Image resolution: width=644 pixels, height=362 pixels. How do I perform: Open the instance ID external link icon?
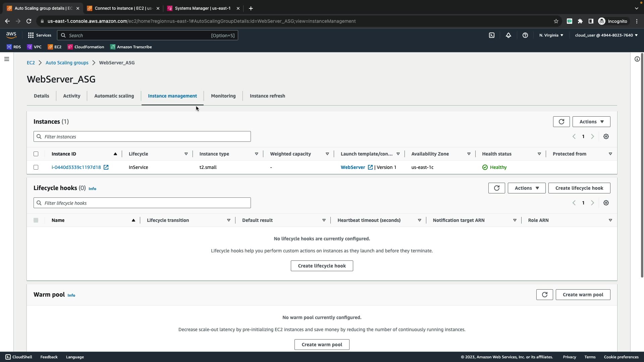(106, 167)
